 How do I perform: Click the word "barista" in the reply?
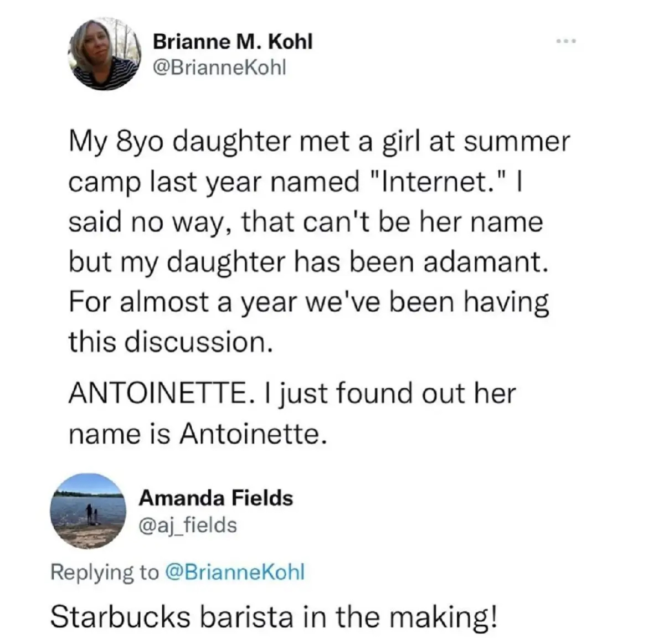pos(244,617)
